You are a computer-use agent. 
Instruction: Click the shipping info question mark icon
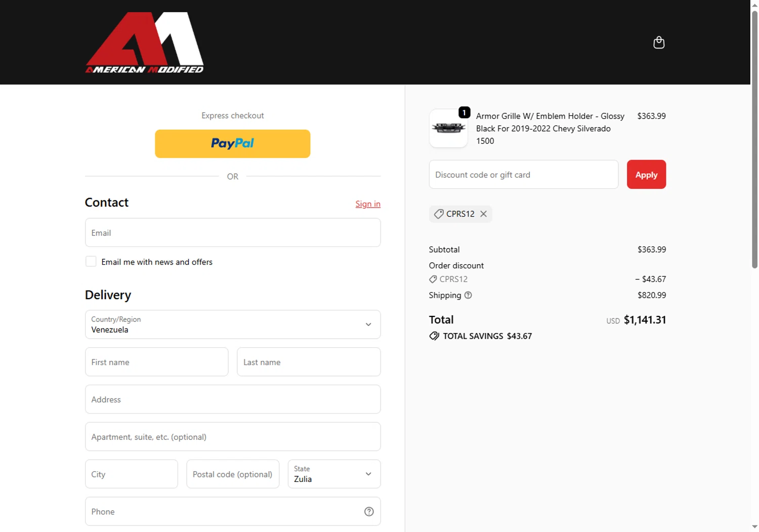click(468, 295)
